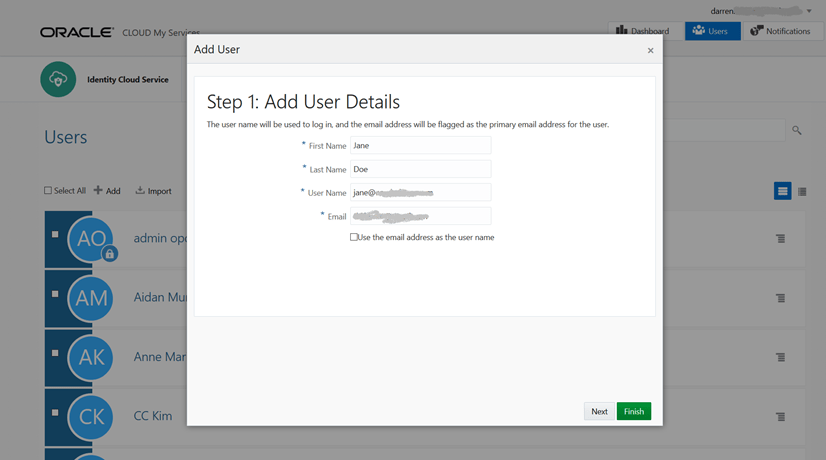Expand the darren account dropdown arrow
This screenshot has height=460, width=826.
(x=809, y=11)
